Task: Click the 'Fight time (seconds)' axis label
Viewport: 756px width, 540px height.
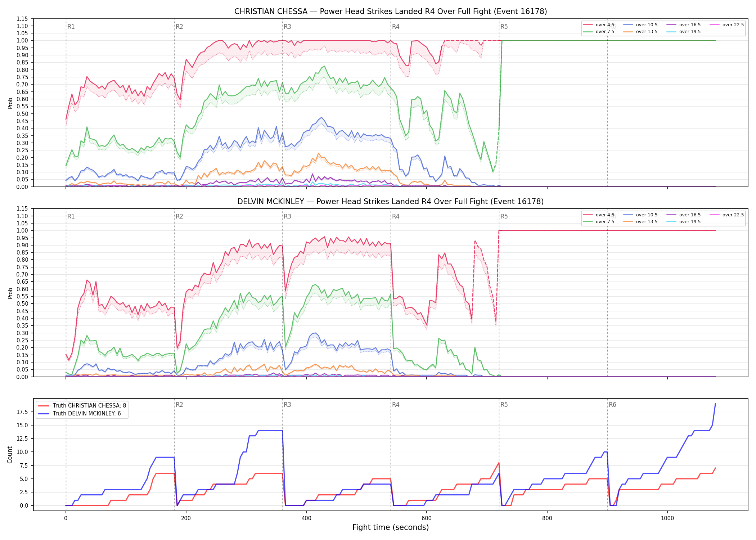Action: pyautogui.click(x=391, y=527)
